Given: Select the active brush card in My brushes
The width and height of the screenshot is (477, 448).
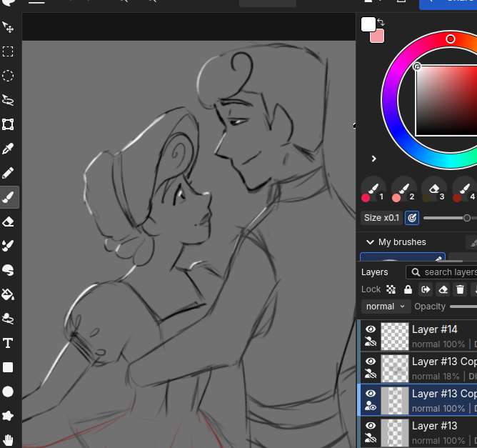Looking at the screenshot, I should point(403,257).
